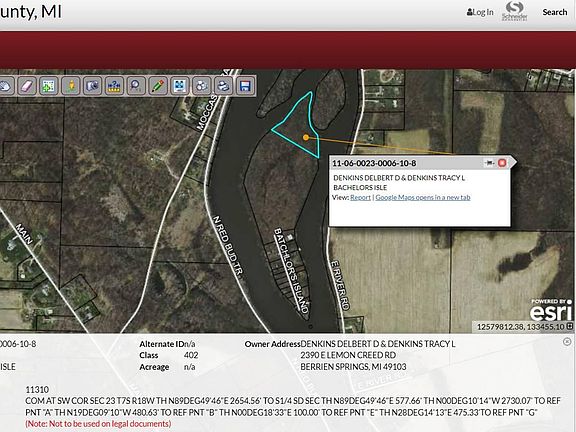The image size is (576, 432).
Task: Open the Report link in popup
Action: 360,197
